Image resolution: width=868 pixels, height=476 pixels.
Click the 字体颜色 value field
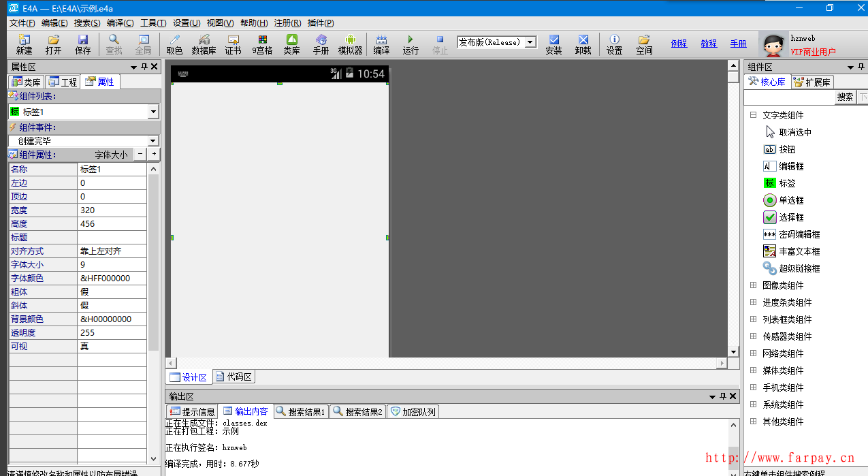tap(112, 278)
